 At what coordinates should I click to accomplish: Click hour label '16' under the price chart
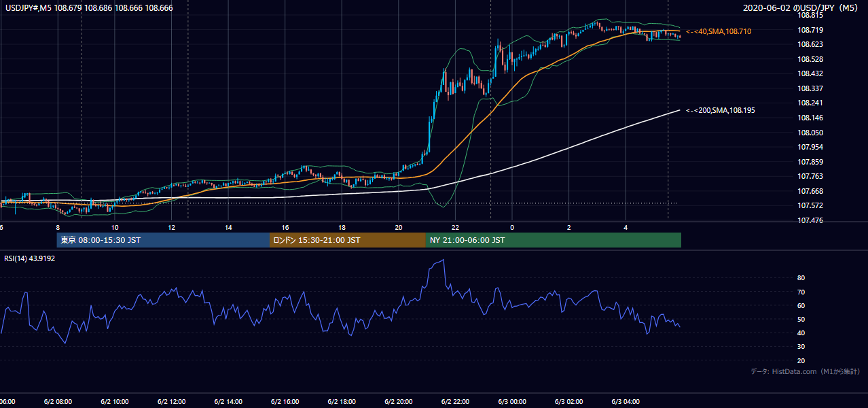coord(285,228)
